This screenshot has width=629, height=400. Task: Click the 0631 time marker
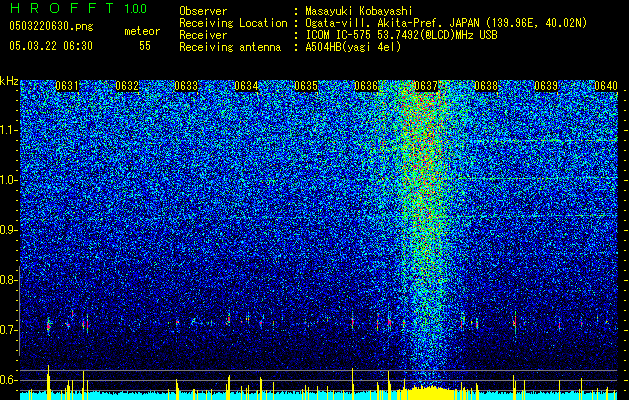(x=67, y=86)
